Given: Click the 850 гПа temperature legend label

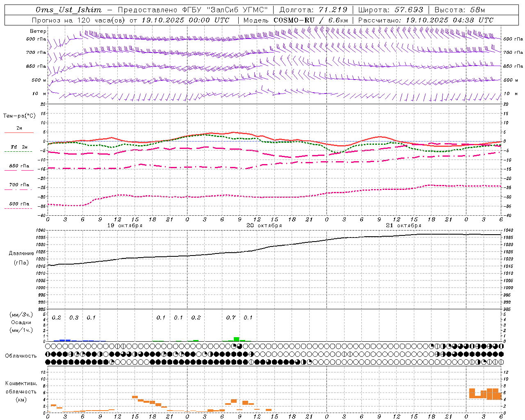Looking at the screenshot, I should [19, 166].
